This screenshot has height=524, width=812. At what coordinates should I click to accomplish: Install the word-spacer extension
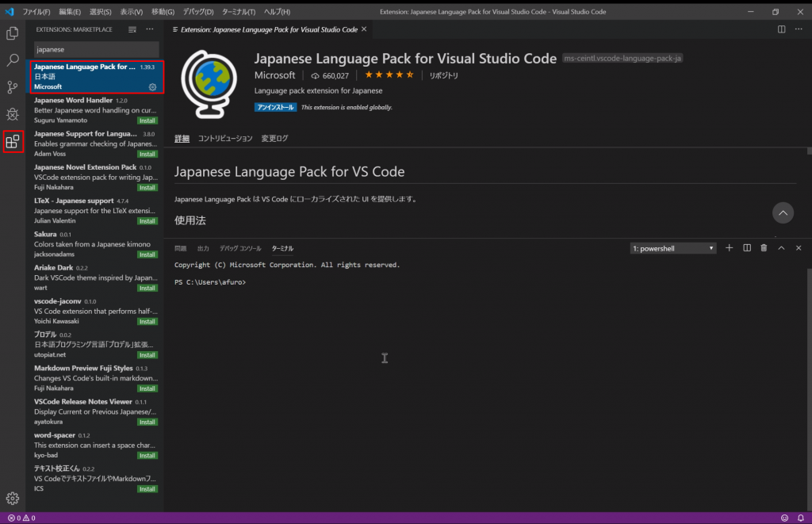[147, 456]
